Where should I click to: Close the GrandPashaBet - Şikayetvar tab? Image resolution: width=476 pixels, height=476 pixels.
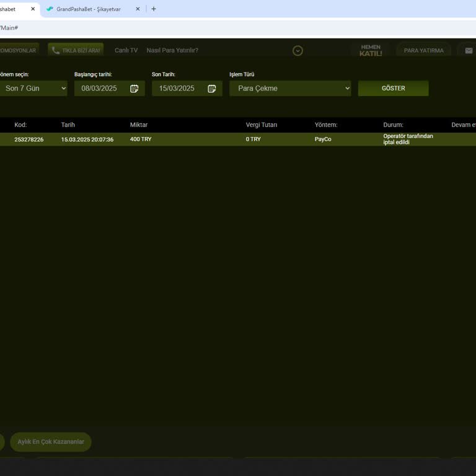coord(138,9)
